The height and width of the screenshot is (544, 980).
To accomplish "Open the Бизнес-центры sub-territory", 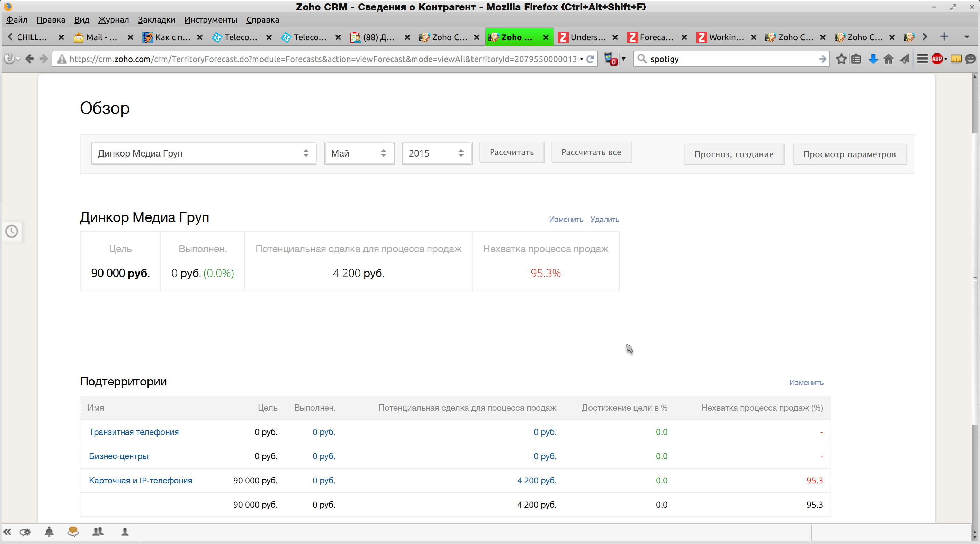I will click(x=118, y=456).
